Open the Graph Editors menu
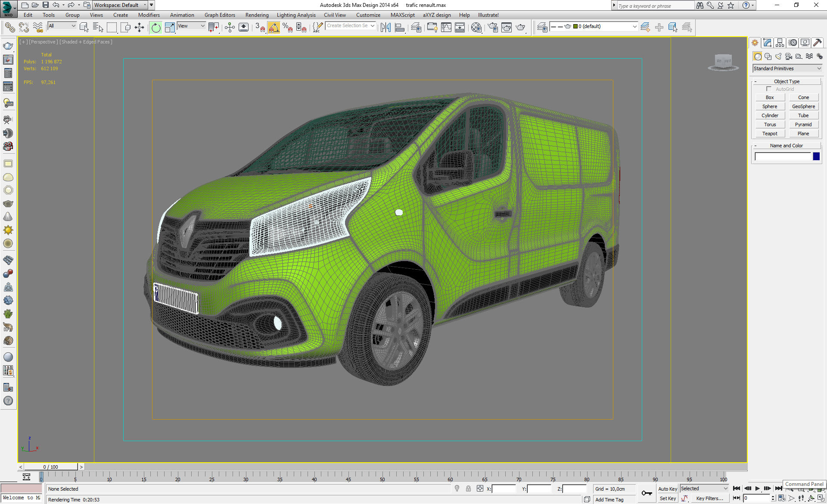This screenshot has height=504, width=827. pyautogui.click(x=220, y=15)
